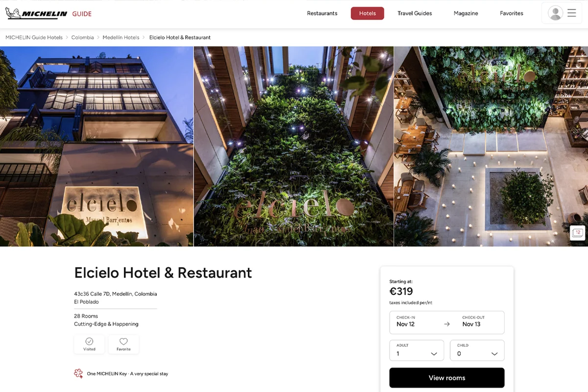Click the Michelin Guide logo
The height and width of the screenshot is (392, 588).
[49, 13]
